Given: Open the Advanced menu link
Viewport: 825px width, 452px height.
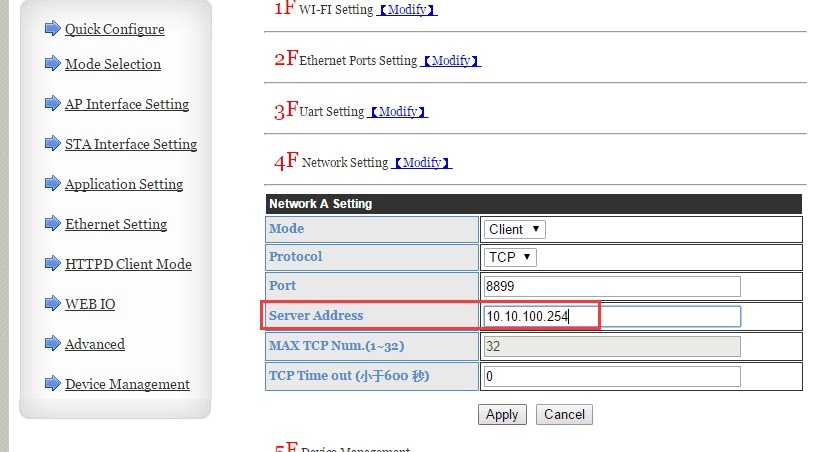Looking at the screenshot, I should point(95,344).
